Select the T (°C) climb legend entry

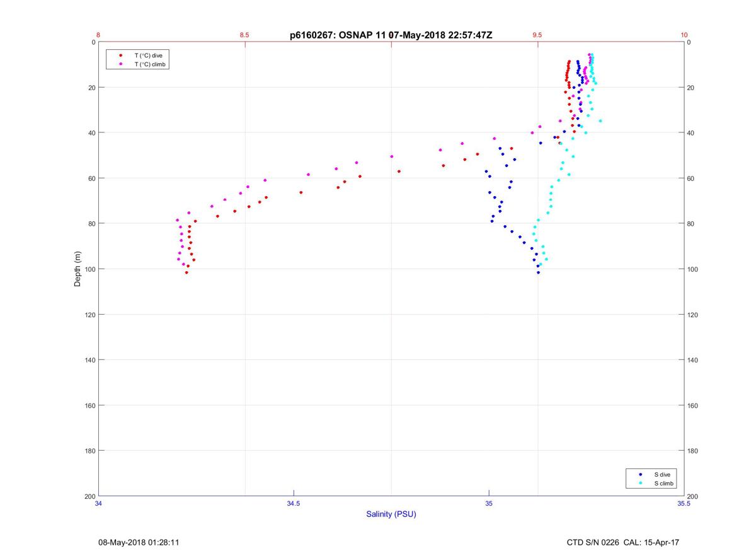point(150,64)
